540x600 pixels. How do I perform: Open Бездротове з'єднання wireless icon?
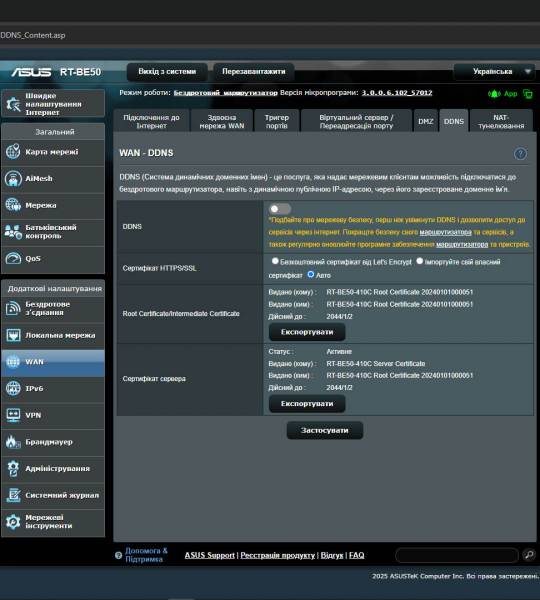click(x=13, y=308)
